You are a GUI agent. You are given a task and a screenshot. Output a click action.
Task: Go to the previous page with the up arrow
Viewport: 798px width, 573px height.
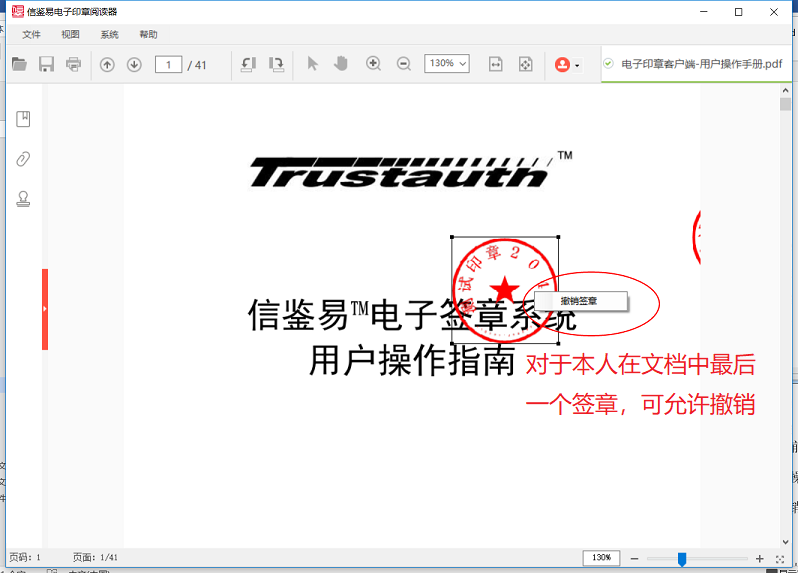pyautogui.click(x=107, y=65)
